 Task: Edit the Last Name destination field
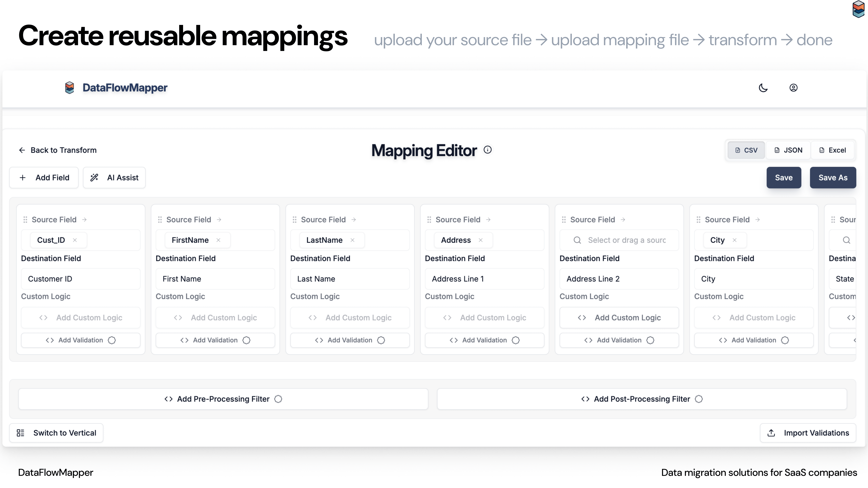pos(349,279)
